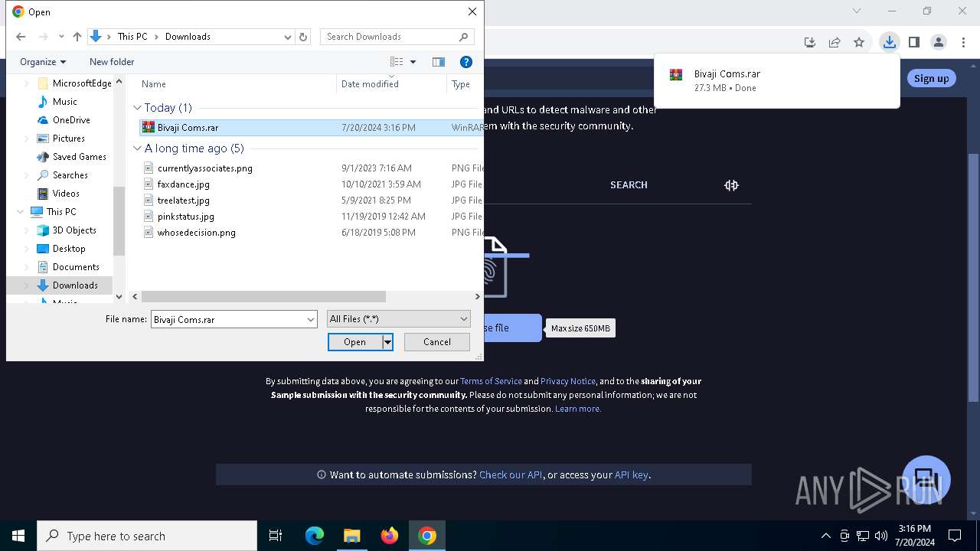Viewport: 980px width, 551px height.
Task: Click the navigation pane vertical scrollbar
Action: pos(119,221)
